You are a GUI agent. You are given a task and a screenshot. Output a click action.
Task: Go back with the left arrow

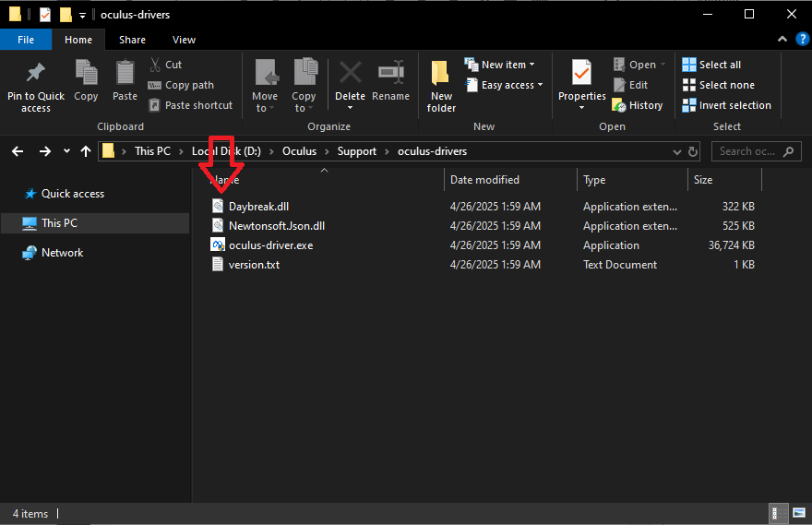pos(18,151)
